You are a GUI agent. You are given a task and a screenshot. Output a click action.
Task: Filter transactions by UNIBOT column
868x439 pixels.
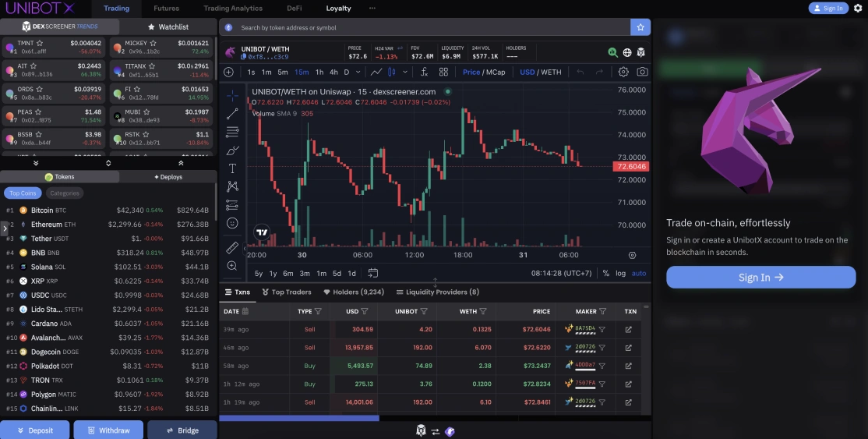tap(424, 312)
